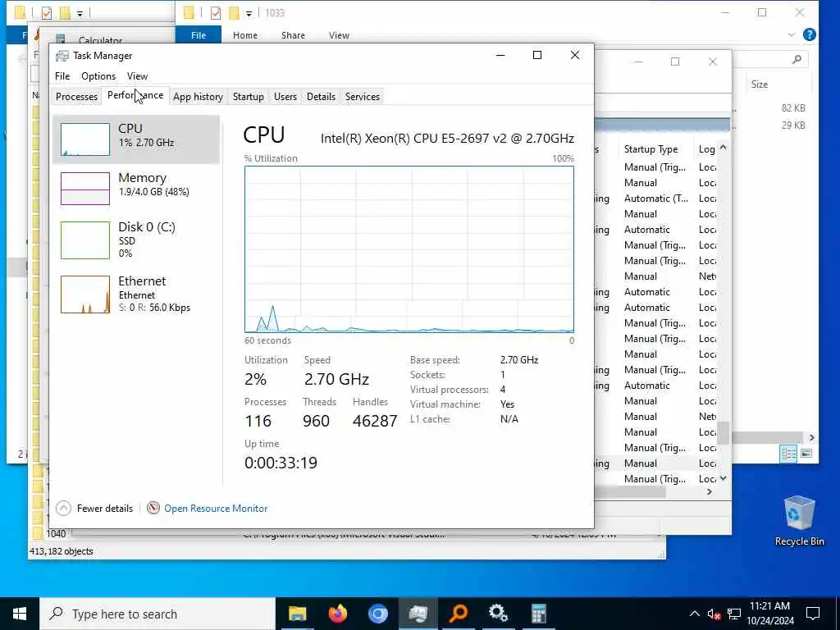
Task: Switch to details view icon in Explorer
Action: click(x=788, y=454)
